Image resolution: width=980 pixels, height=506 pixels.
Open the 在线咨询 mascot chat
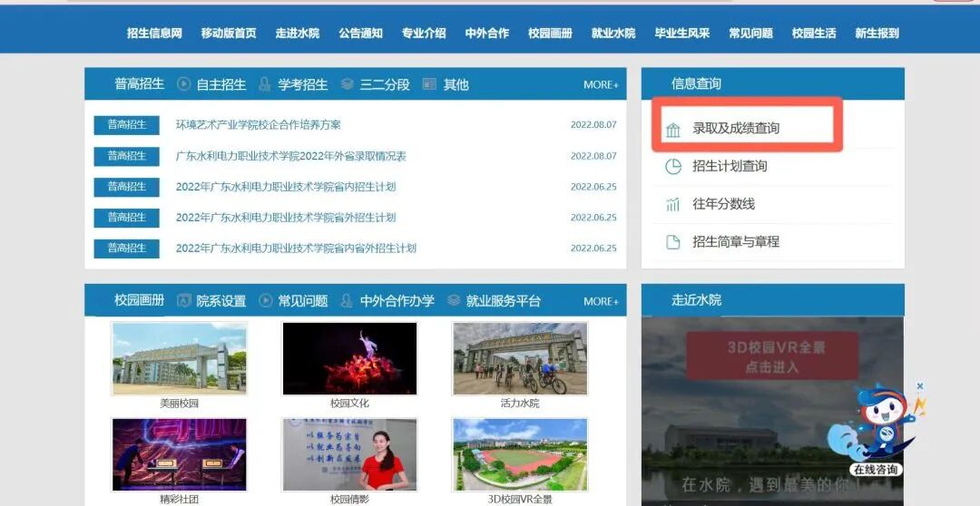pyautogui.click(x=875, y=431)
